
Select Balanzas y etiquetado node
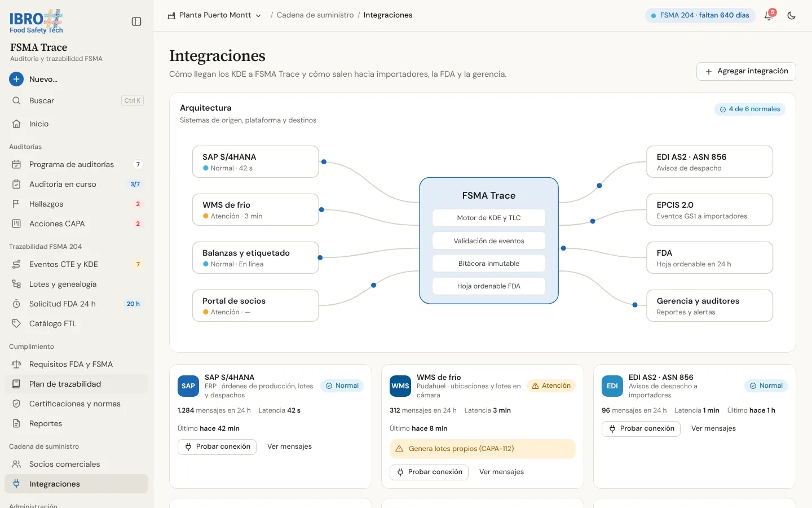[255, 257]
